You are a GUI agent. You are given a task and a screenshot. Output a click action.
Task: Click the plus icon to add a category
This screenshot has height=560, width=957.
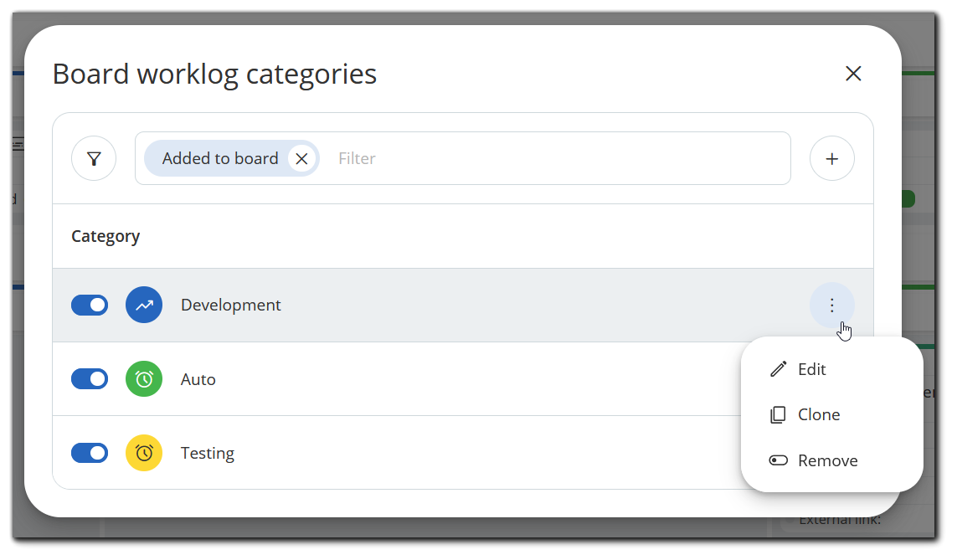[x=832, y=158]
